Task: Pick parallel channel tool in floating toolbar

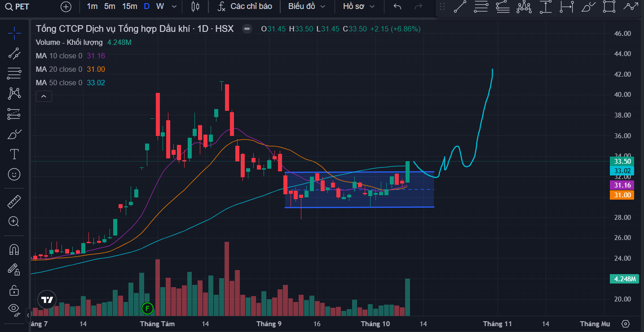Action: pyautogui.click(x=503, y=7)
